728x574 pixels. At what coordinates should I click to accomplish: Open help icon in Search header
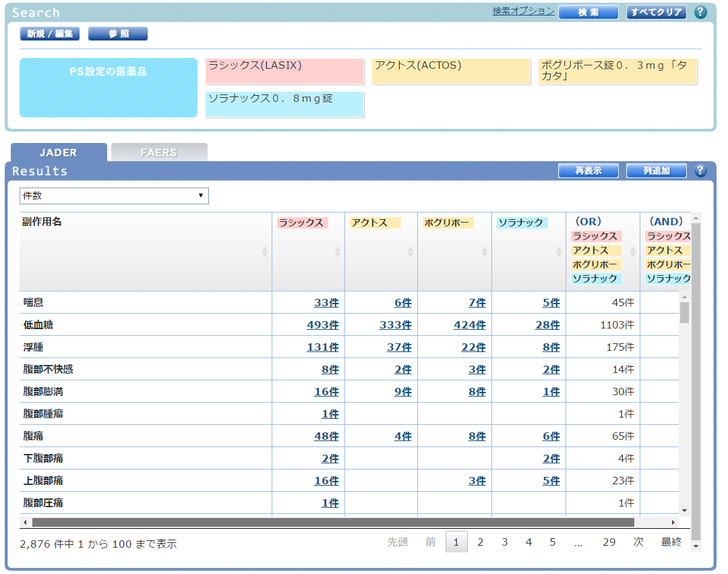tap(700, 12)
